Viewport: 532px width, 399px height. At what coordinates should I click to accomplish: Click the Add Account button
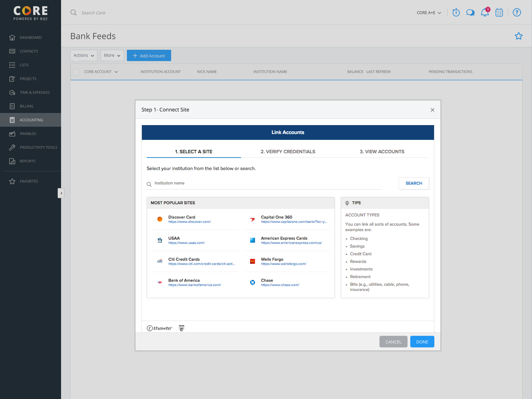pos(149,56)
